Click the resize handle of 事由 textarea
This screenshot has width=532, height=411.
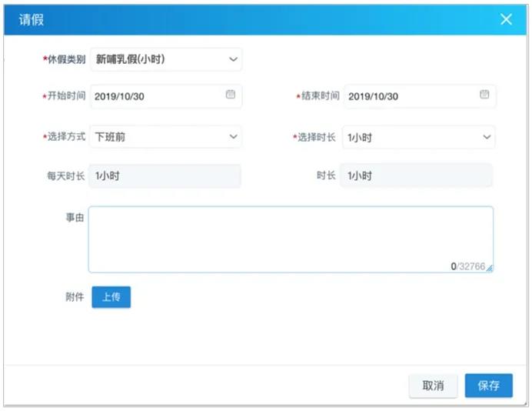pyautogui.click(x=489, y=268)
